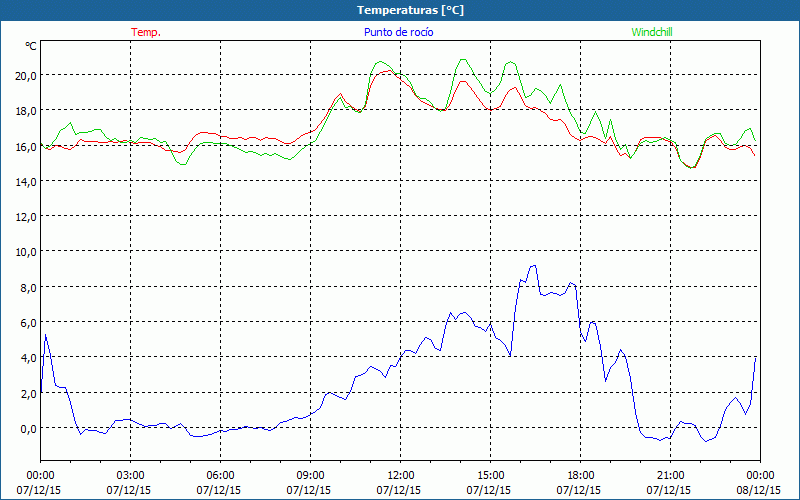Click the 12,0 y-axis label

point(26,217)
